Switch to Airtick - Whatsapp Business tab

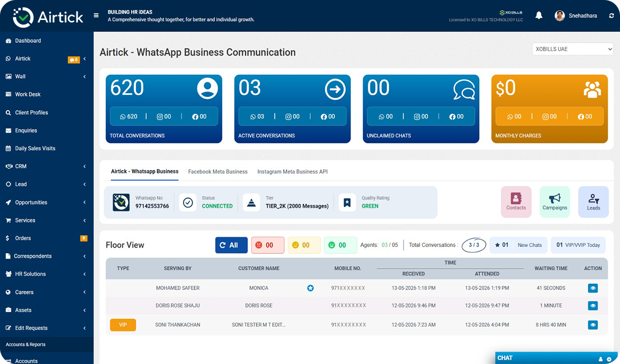click(145, 172)
